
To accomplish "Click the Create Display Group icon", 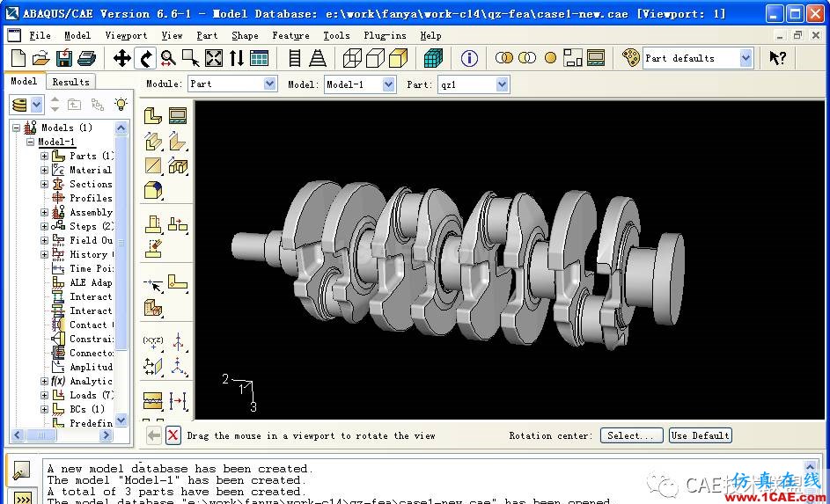I will click(573, 58).
